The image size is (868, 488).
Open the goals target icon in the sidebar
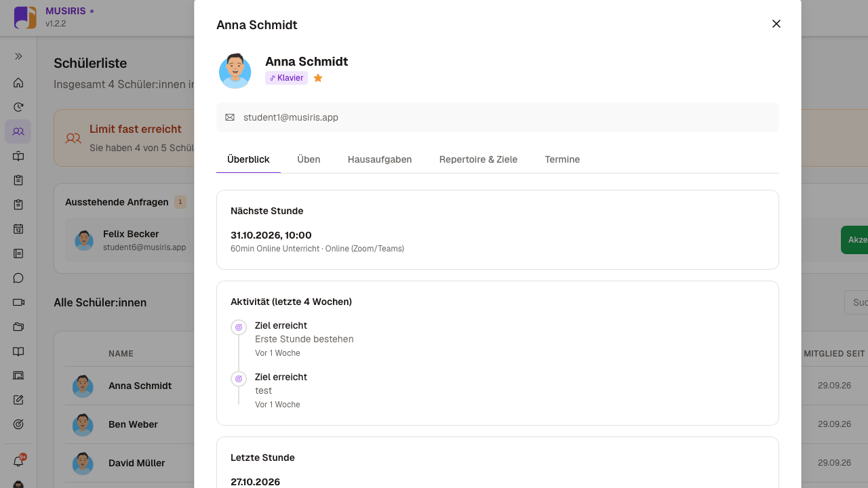coord(18,424)
